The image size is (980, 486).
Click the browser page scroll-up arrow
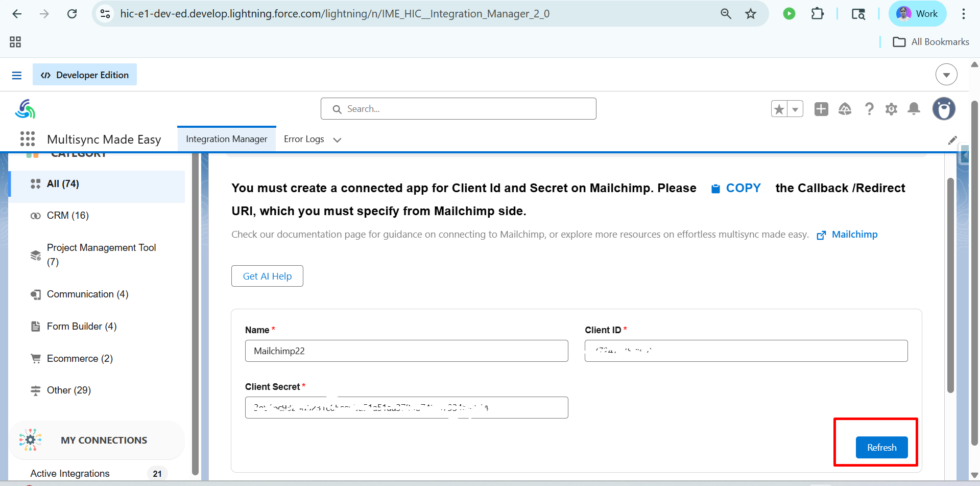pyautogui.click(x=974, y=64)
